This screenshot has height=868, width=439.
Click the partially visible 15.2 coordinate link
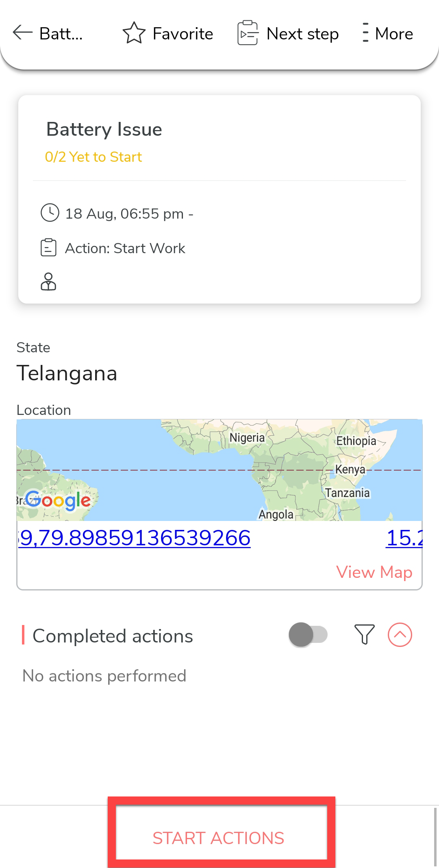pyautogui.click(x=404, y=538)
